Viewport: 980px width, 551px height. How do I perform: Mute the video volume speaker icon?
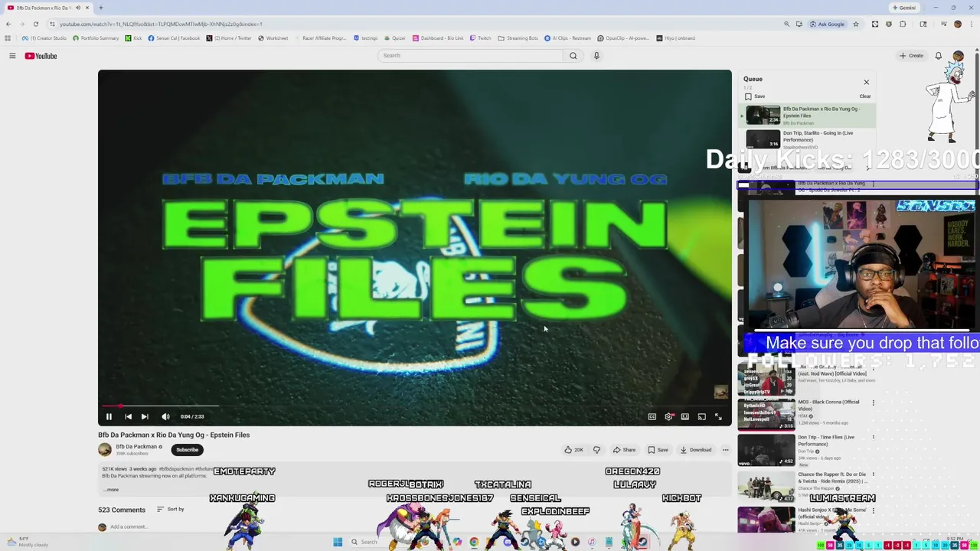pos(165,416)
